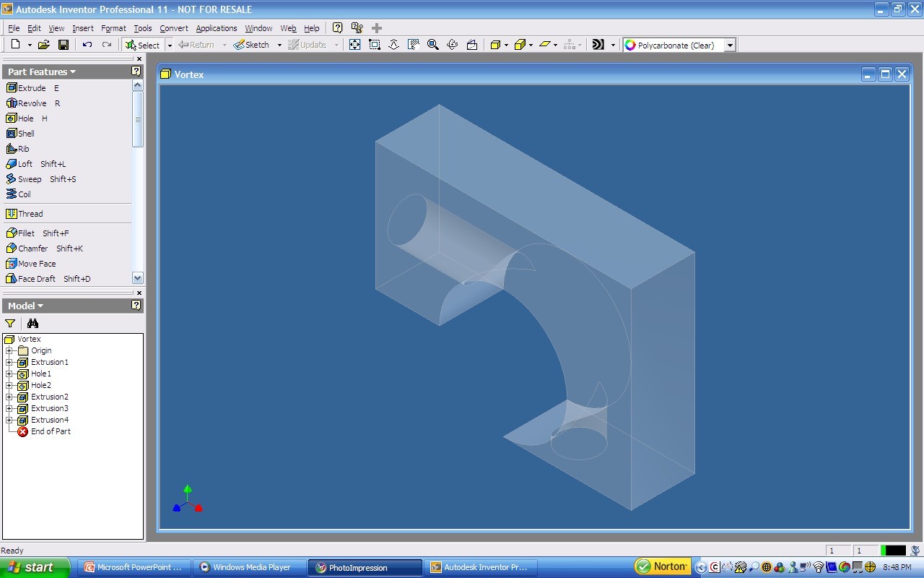Click the Part Features scroll down arrow
Viewport: 924px width, 578px height.
tap(138, 278)
